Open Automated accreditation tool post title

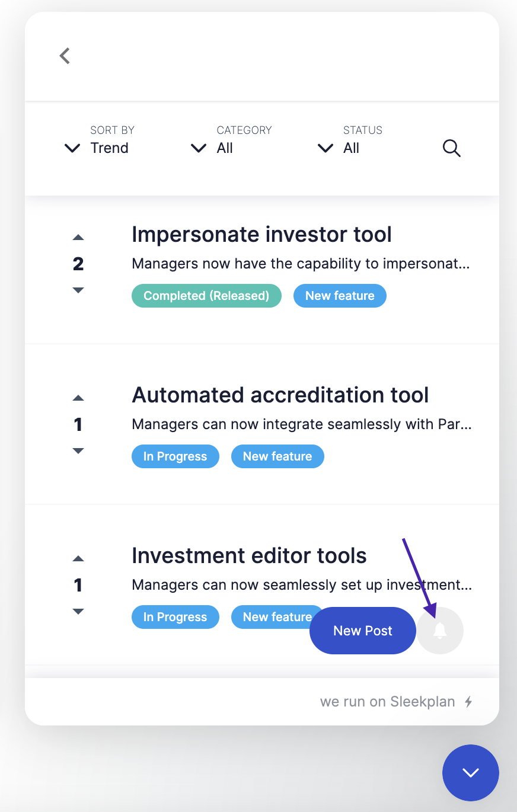point(280,395)
